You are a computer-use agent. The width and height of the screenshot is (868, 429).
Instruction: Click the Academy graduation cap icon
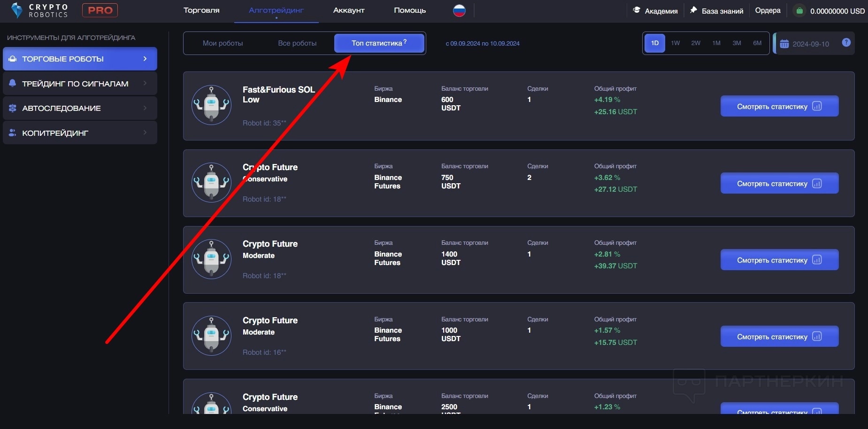point(637,10)
